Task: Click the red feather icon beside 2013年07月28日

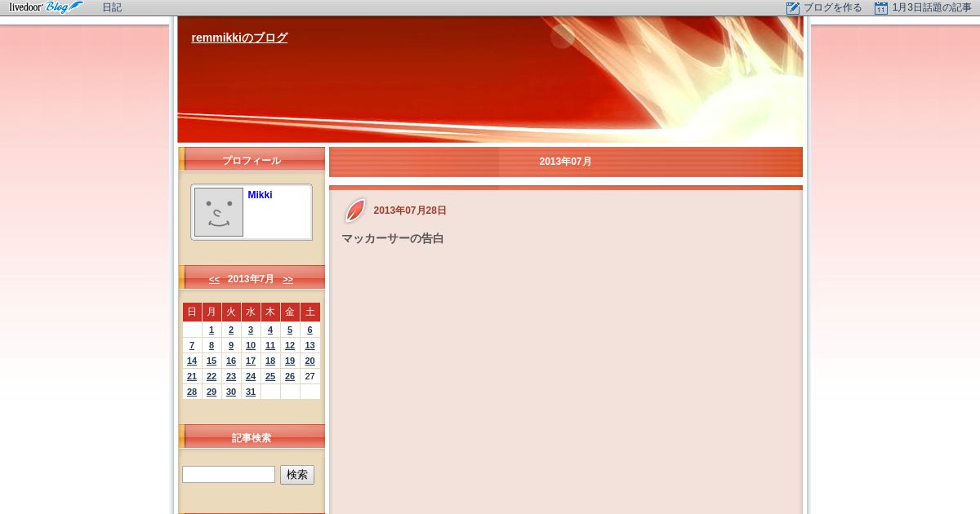Action: click(355, 210)
